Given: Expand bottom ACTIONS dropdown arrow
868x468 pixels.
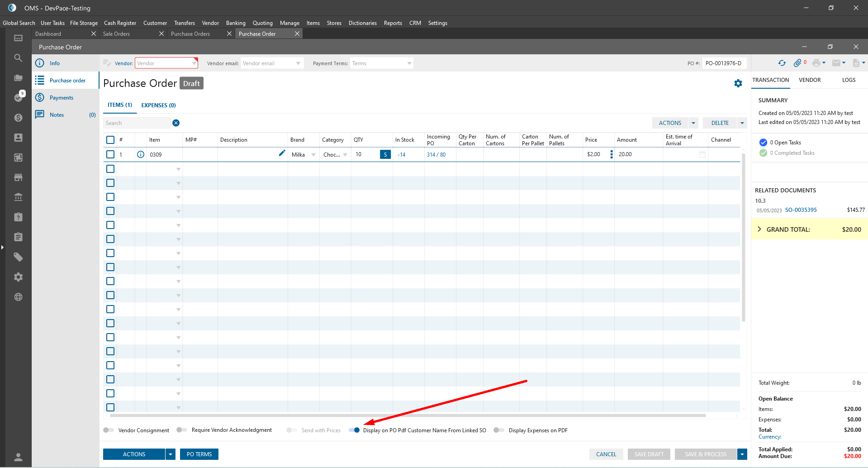Looking at the screenshot, I should [171, 454].
